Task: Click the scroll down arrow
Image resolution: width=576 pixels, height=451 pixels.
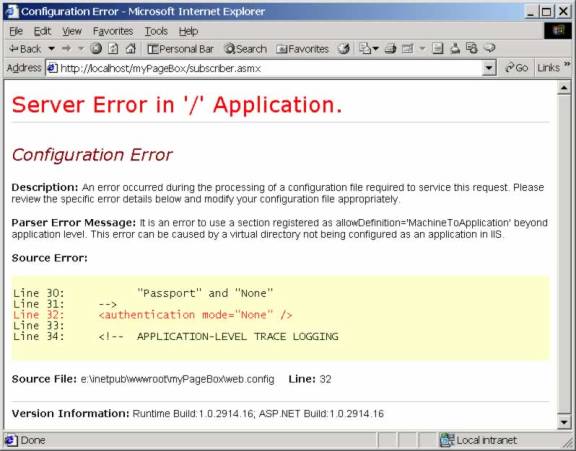Action: pyautogui.click(x=564, y=422)
